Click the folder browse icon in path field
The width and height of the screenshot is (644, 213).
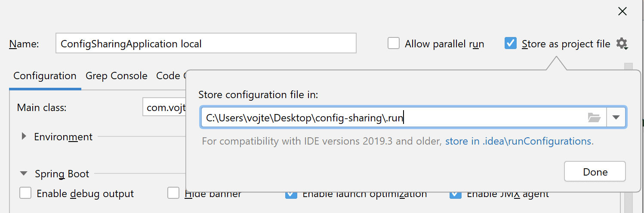594,117
